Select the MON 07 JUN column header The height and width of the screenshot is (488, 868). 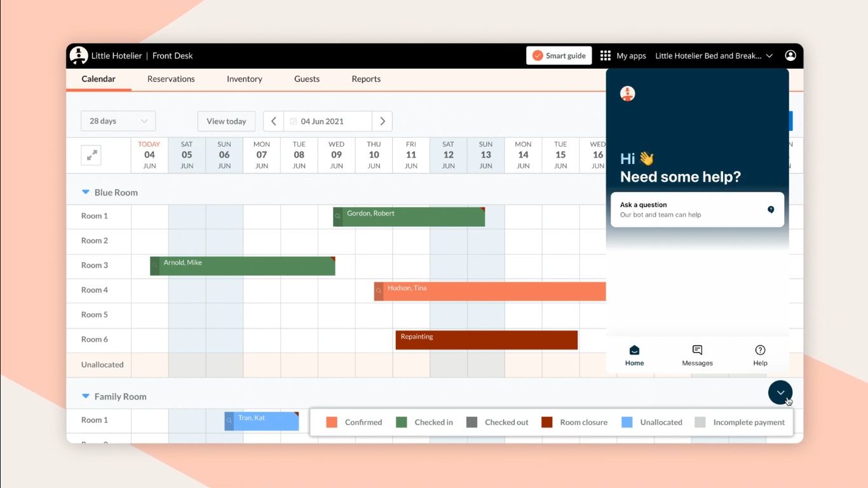tap(262, 155)
